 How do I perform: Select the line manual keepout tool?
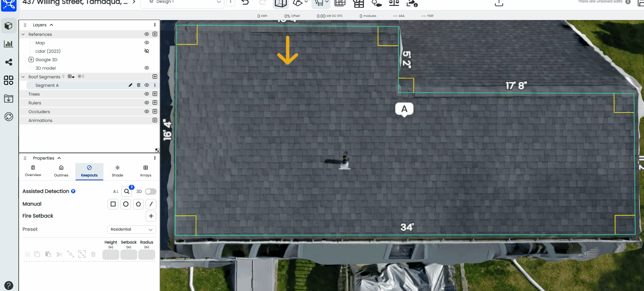click(x=151, y=204)
